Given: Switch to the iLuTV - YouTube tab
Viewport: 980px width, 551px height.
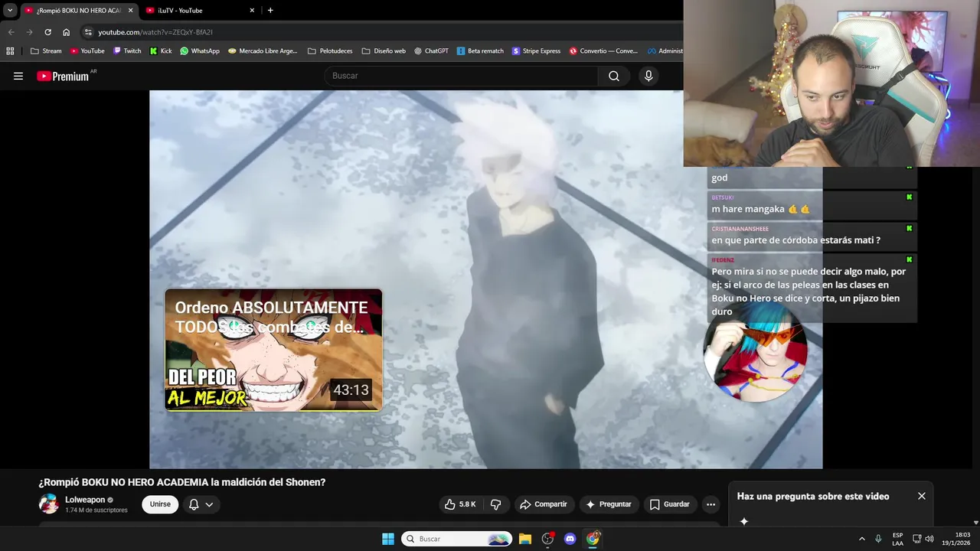Looking at the screenshot, I should coord(201,10).
